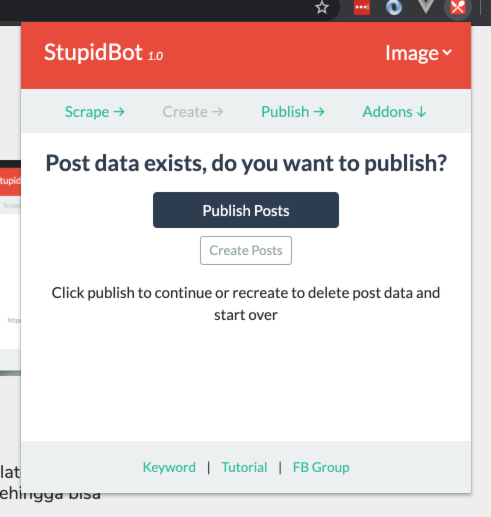Screen dimensions: 491x517
Task: Click the 'Click publish to continue' instruction text
Action: [246, 304]
